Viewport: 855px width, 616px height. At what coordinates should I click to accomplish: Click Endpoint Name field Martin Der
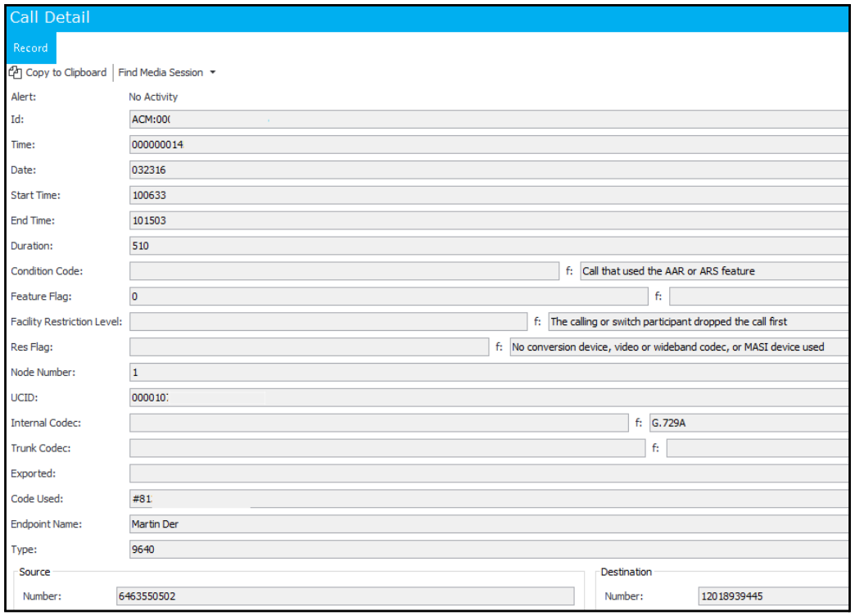[489, 524]
